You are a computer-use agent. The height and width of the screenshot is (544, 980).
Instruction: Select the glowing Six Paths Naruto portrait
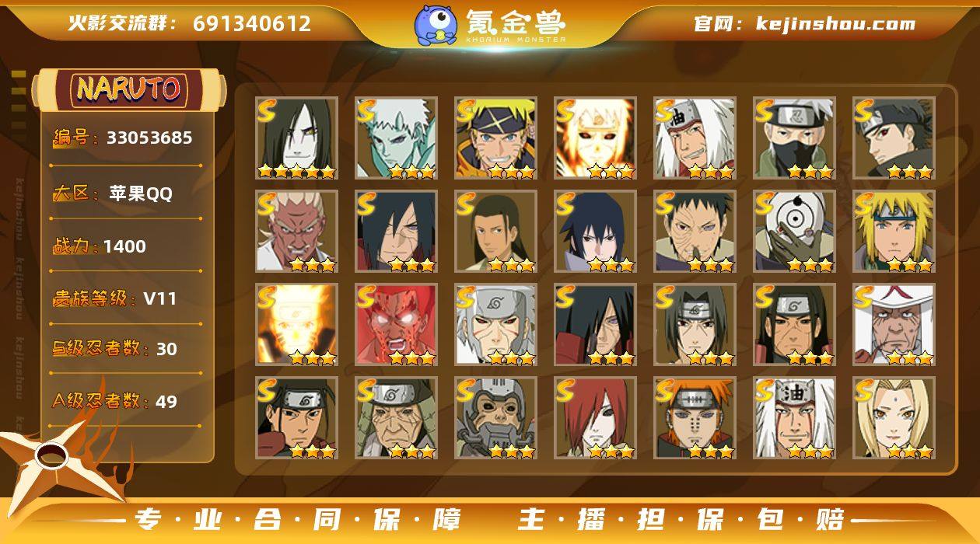pos(595,138)
